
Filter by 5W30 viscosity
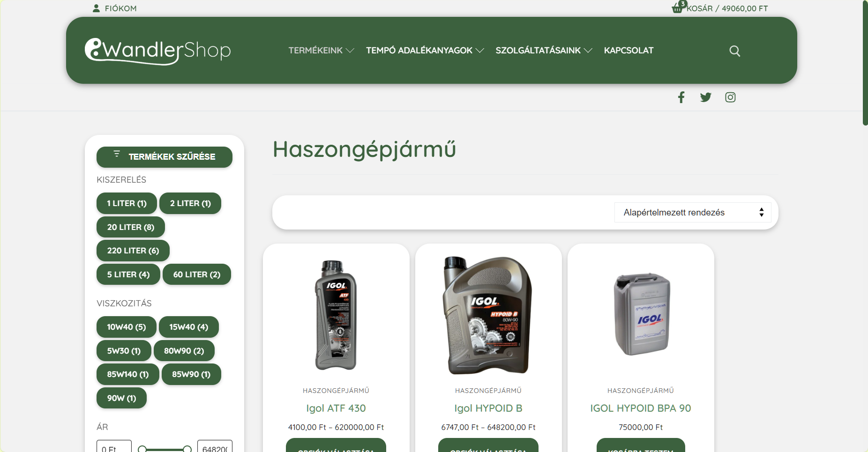(124, 351)
